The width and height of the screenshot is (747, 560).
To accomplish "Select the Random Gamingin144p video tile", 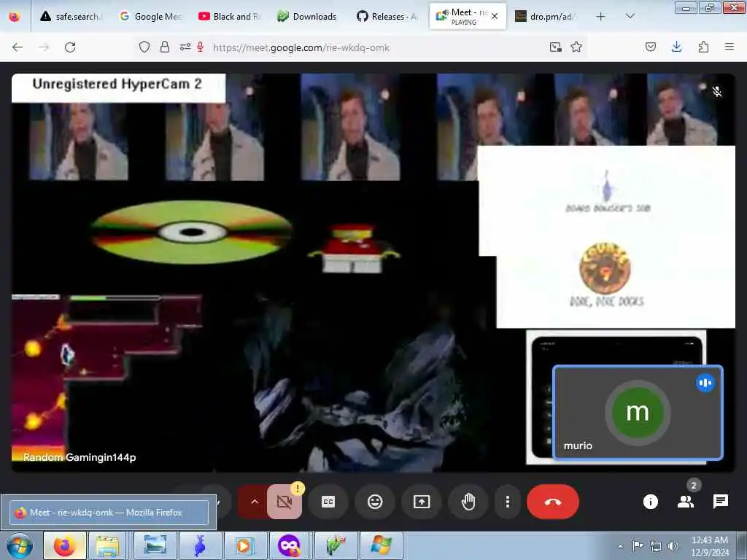I will [x=373, y=273].
